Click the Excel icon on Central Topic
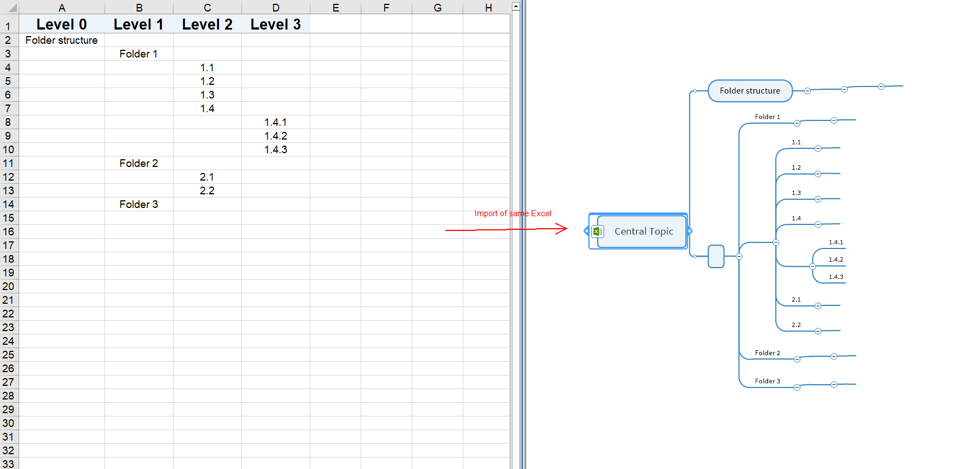 [x=598, y=231]
